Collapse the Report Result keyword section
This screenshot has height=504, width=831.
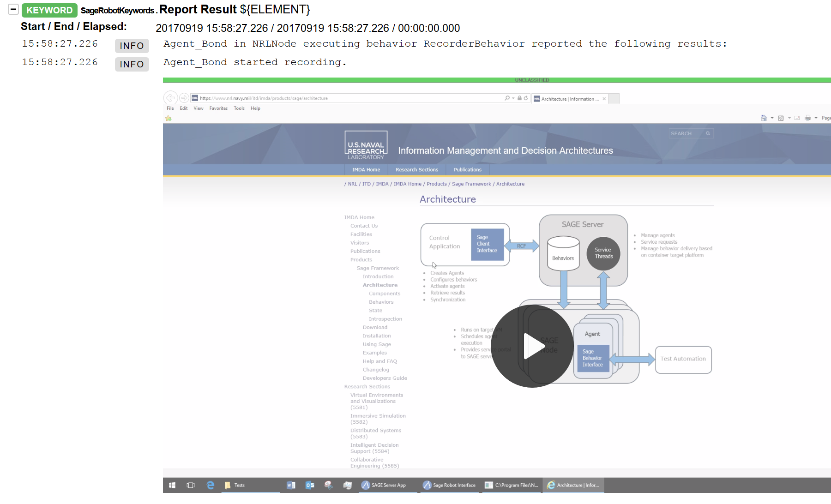point(13,9)
